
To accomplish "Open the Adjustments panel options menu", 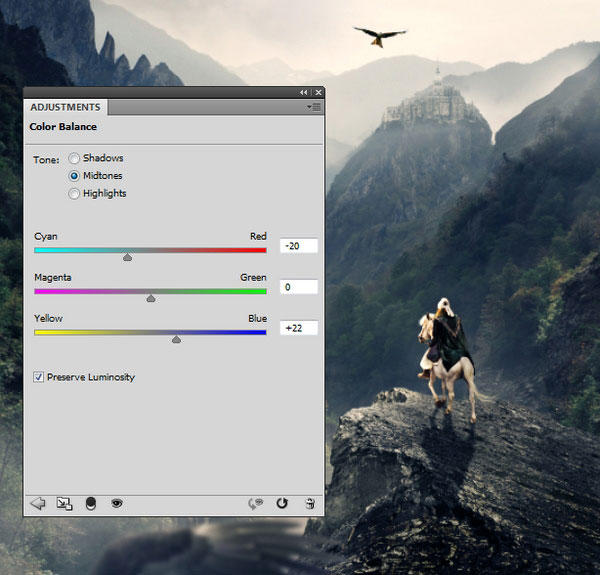I will point(314,107).
